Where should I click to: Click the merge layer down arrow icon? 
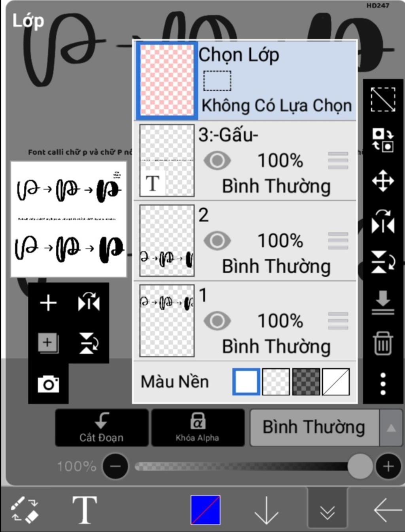[382, 303]
